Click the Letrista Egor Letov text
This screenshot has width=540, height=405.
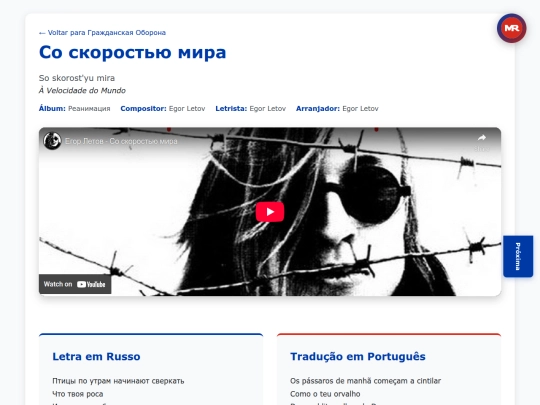point(268,109)
